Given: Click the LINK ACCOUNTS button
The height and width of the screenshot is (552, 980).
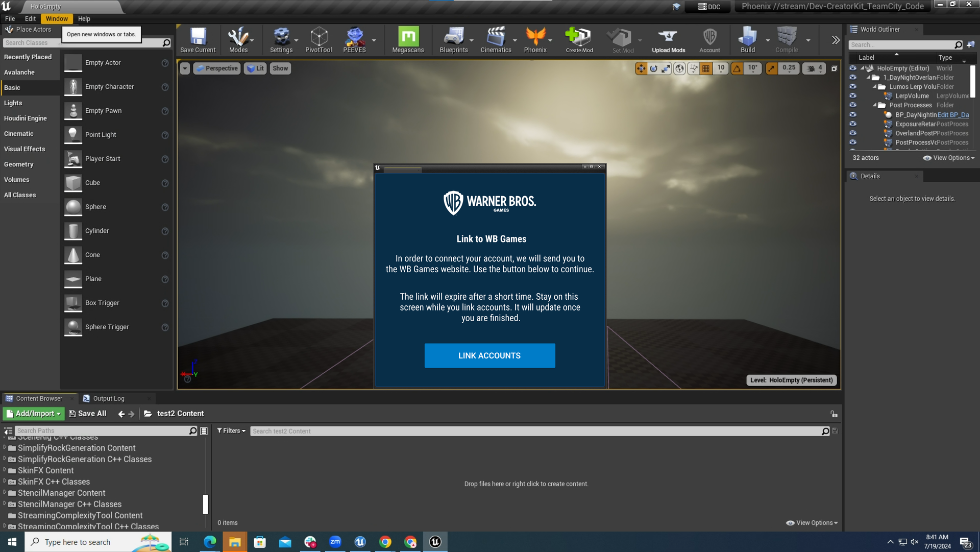Looking at the screenshot, I should pyautogui.click(x=489, y=355).
